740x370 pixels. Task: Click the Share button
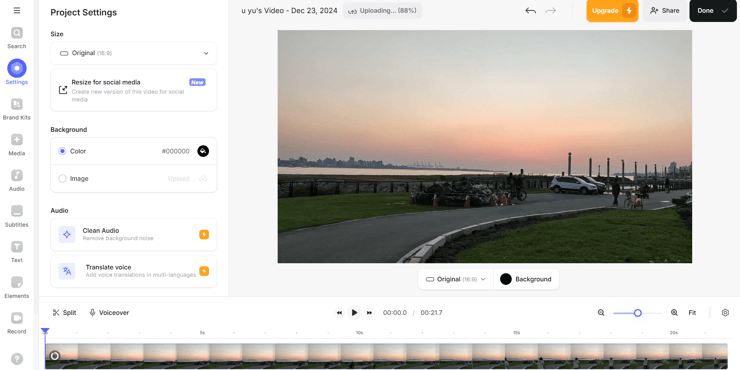click(x=664, y=10)
